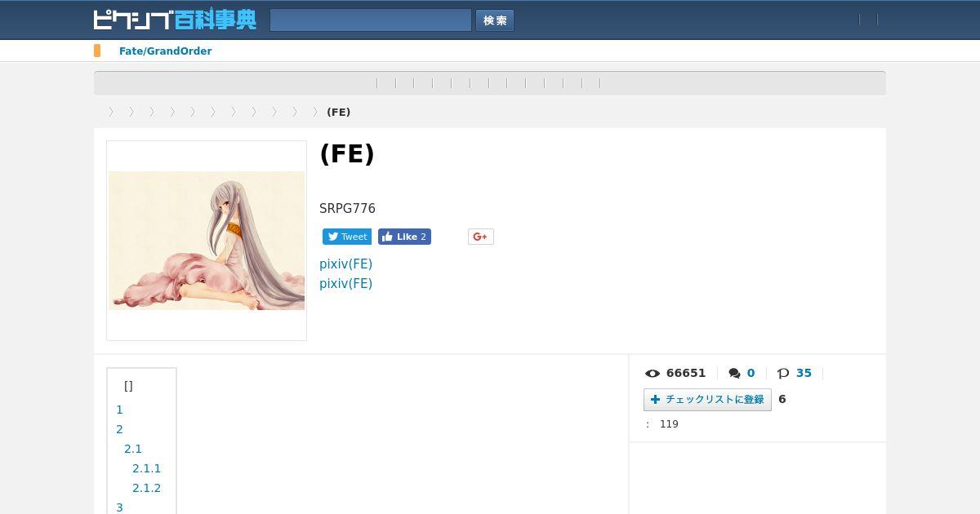Jump to section 2.1.2 in contents

pos(147,488)
